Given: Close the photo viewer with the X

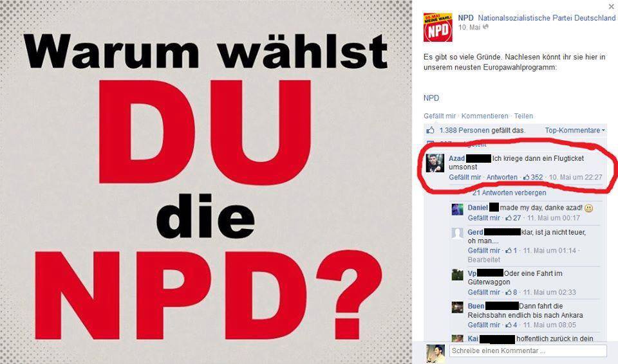Looking at the screenshot, I should pyautogui.click(x=612, y=6).
